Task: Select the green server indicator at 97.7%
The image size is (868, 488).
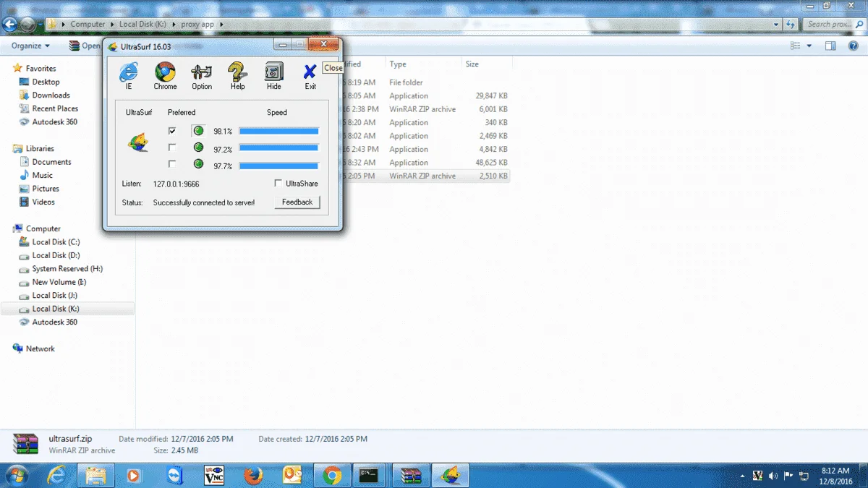Action: 198,164
